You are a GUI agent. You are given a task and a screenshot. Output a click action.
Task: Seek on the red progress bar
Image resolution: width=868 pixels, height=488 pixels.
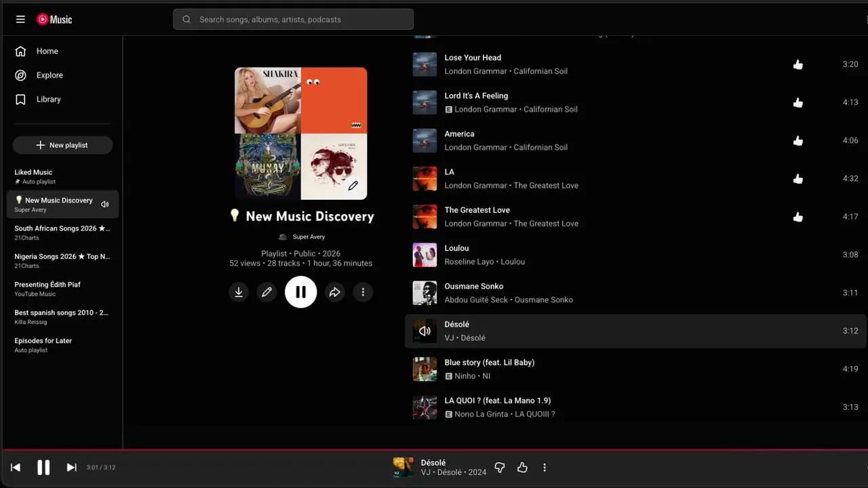[x=434, y=449]
